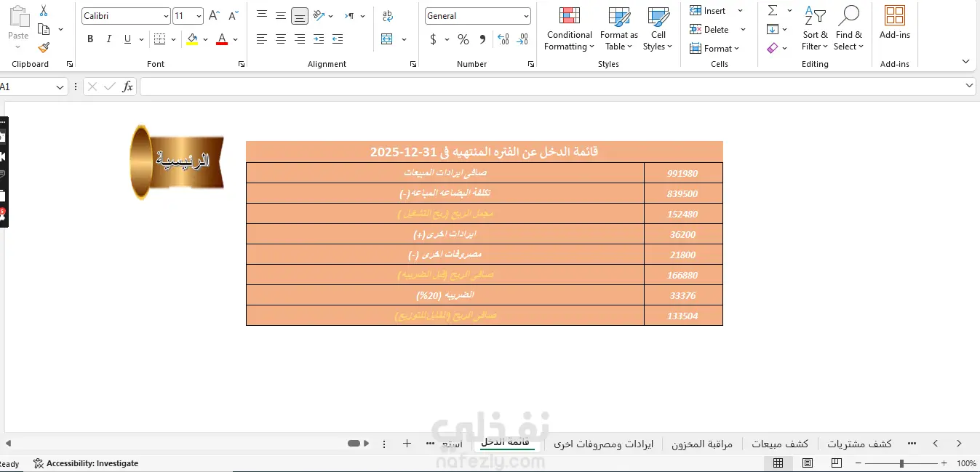Click the Insert Function fx icon

click(x=127, y=87)
